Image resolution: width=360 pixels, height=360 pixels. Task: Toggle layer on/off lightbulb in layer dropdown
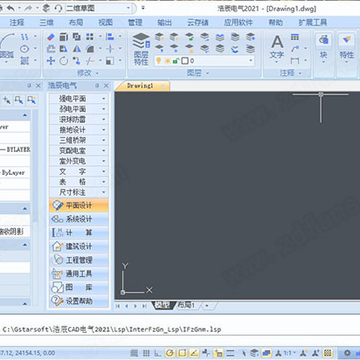click(x=159, y=61)
